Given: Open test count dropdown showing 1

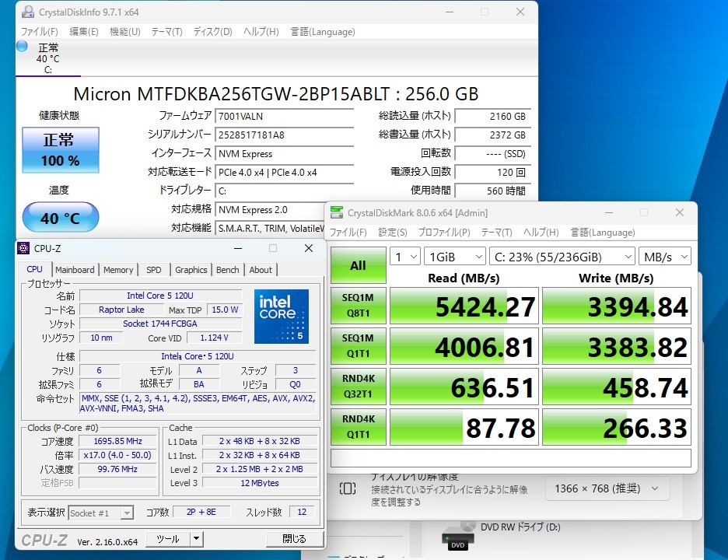Looking at the screenshot, I should (405, 257).
